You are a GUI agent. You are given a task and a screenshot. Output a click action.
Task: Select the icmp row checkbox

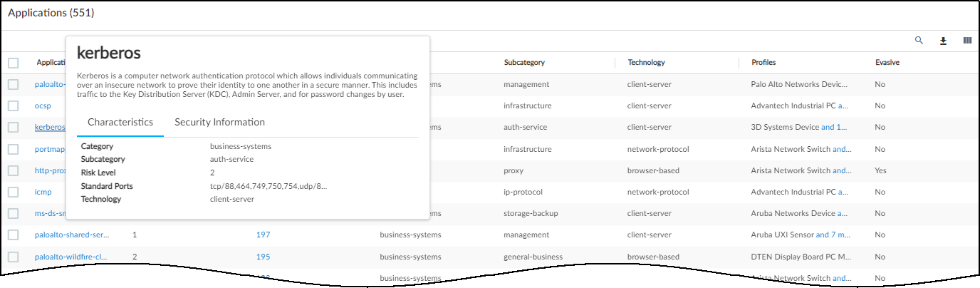coord(14,192)
